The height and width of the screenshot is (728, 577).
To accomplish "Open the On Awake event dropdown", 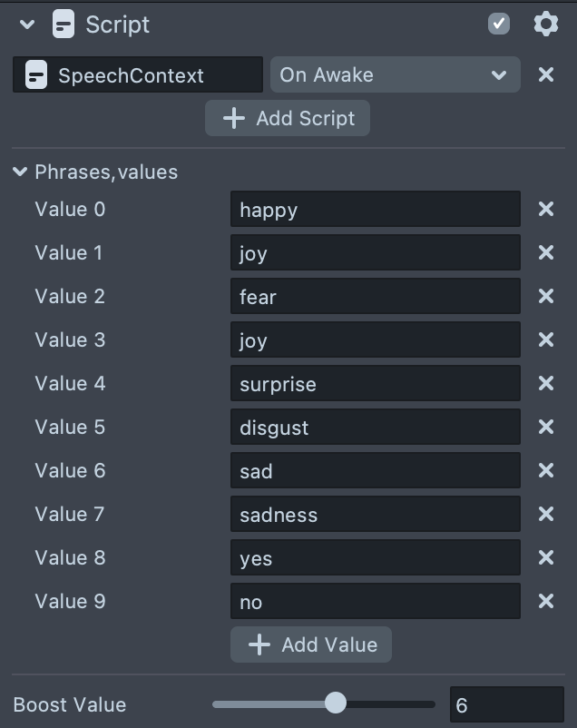I will 395,75.
